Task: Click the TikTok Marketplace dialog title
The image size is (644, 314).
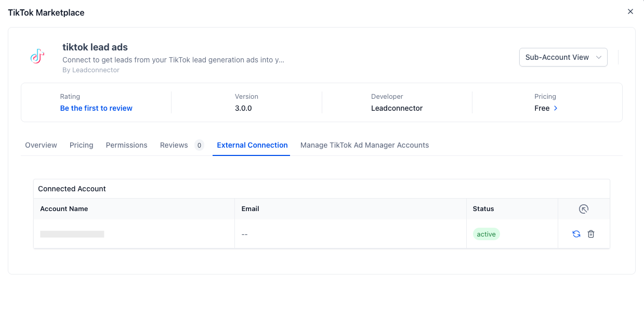Action: point(46,12)
